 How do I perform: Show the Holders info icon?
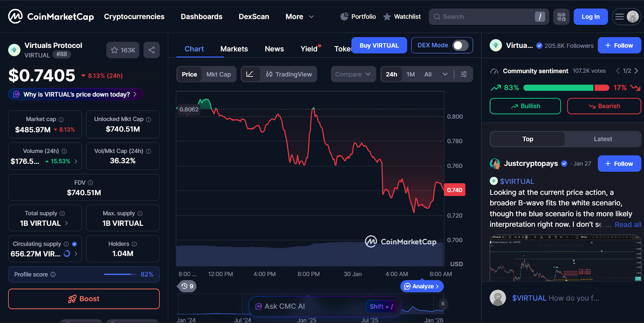134,244
